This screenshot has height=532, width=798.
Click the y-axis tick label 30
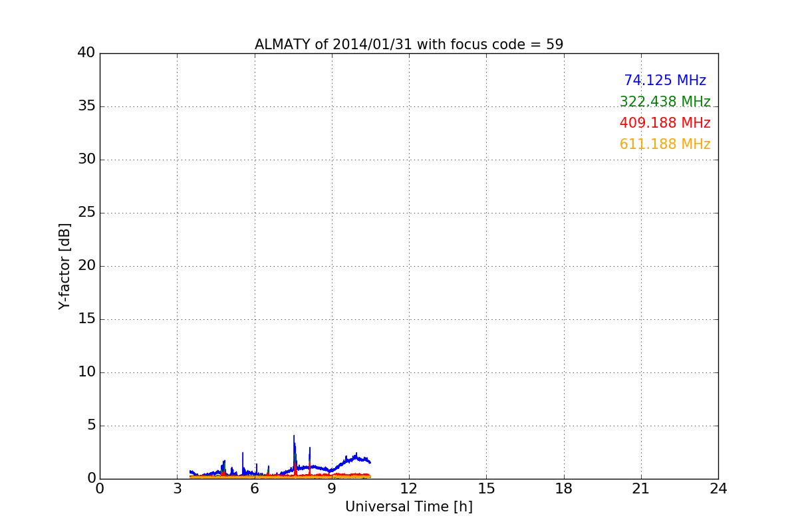86,159
